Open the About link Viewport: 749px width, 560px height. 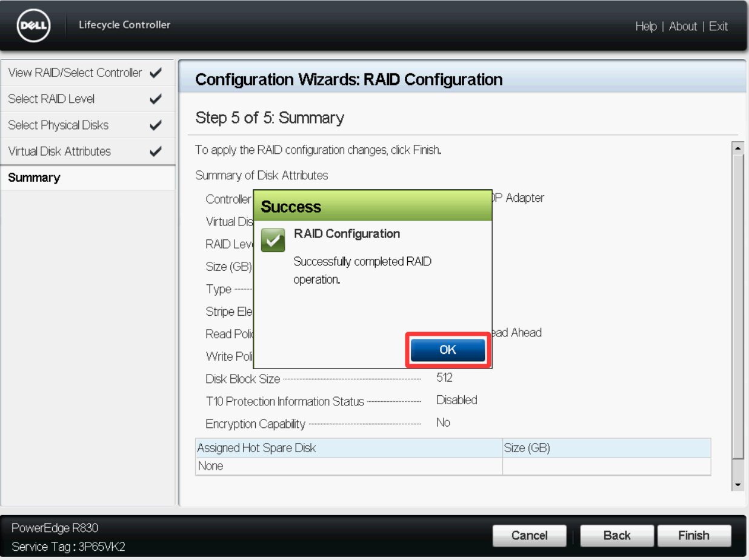point(683,26)
